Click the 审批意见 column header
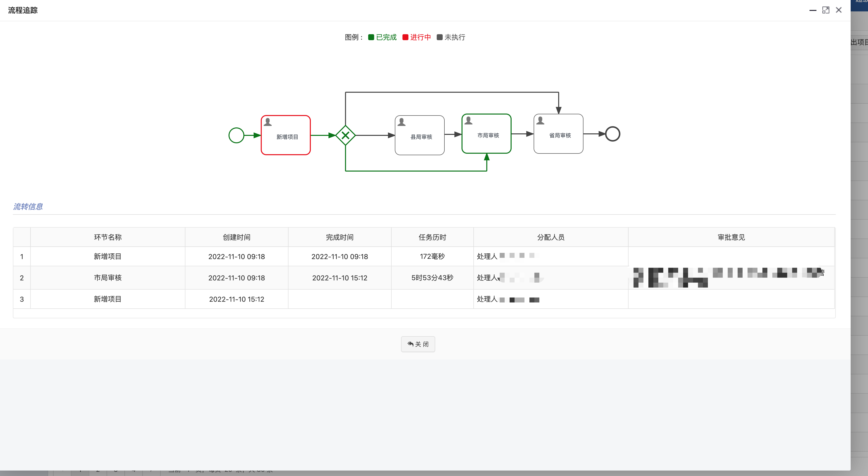 [x=731, y=237]
